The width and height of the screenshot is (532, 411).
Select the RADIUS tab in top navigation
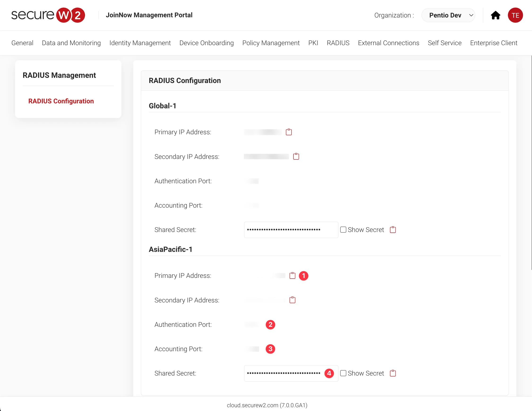click(338, 43)
